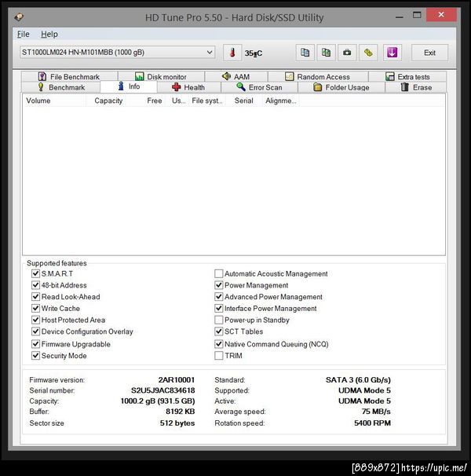Switch to the Folder Usage tab
Viewport: 471px width, 476px height.
coord(341,87)
